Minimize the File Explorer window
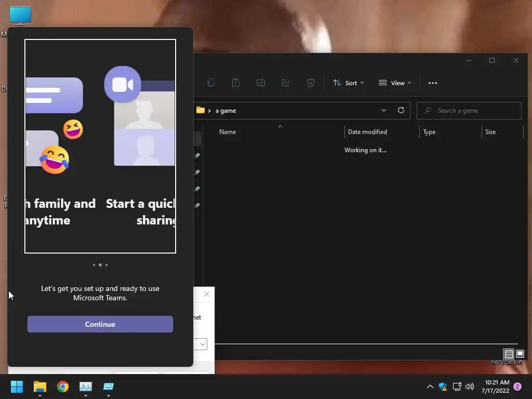 [x=469, y=60]
